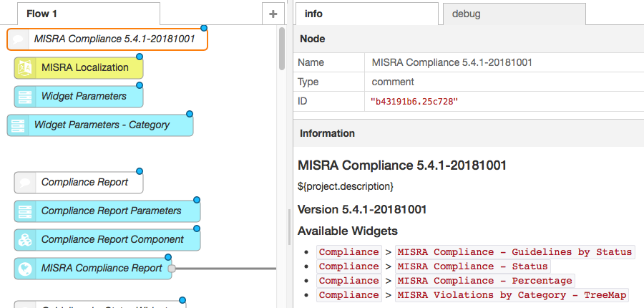Click the Type value 'comment'
This screenshot has height=308, width=644.
(x=393, y=82)
